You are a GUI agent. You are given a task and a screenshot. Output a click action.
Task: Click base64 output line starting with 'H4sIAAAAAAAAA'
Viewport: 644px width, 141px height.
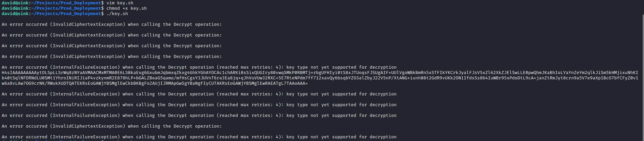[x=320, y=73]
